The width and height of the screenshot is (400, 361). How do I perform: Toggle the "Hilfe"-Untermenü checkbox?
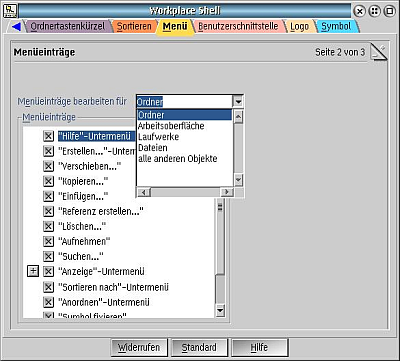tap(49, 136)
